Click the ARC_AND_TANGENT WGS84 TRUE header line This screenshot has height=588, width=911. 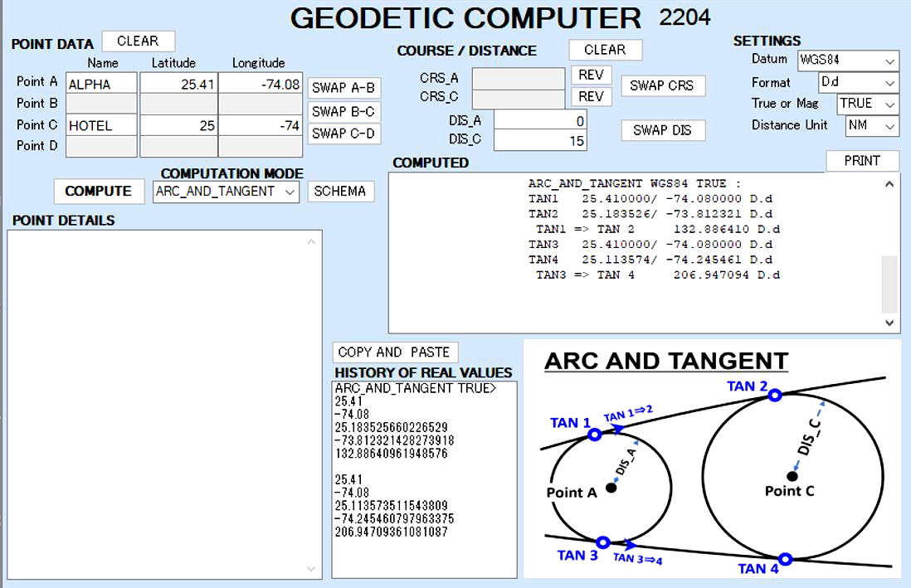(x=635, y=183)
